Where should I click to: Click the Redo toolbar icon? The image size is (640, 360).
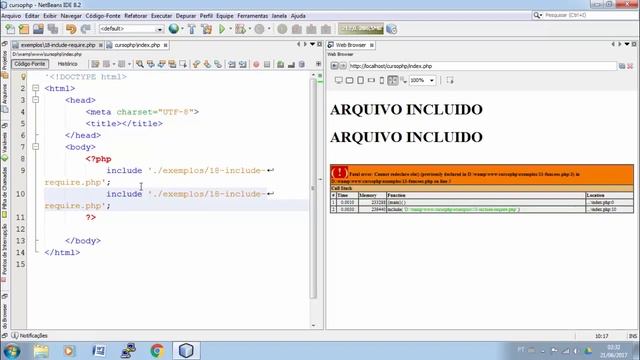(85, 29)
